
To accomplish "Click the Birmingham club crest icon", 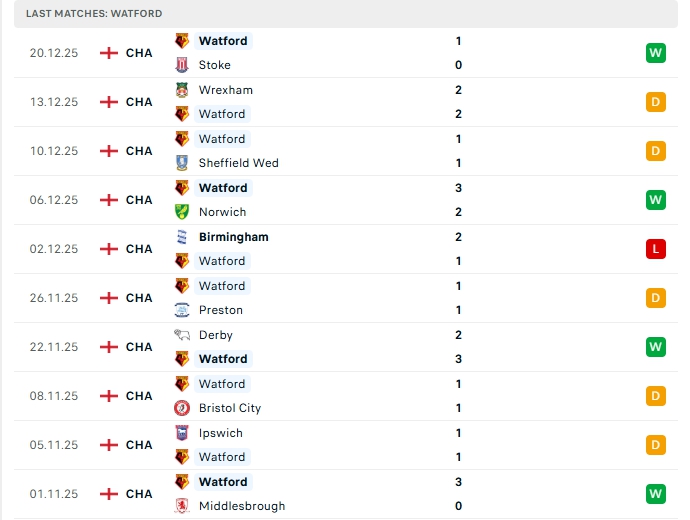I will pyautogui.click(x=182, y=237).
